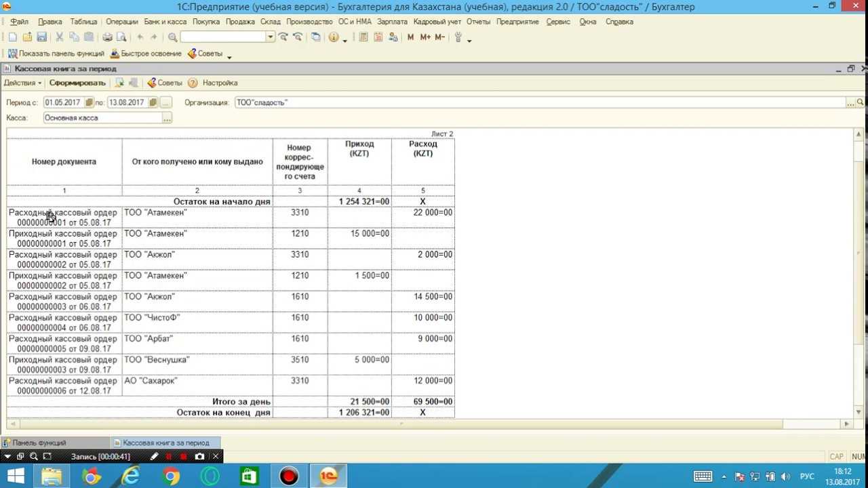Open the date picker for end date
This screenshot has height=488, width=868.
pos(153,102)
